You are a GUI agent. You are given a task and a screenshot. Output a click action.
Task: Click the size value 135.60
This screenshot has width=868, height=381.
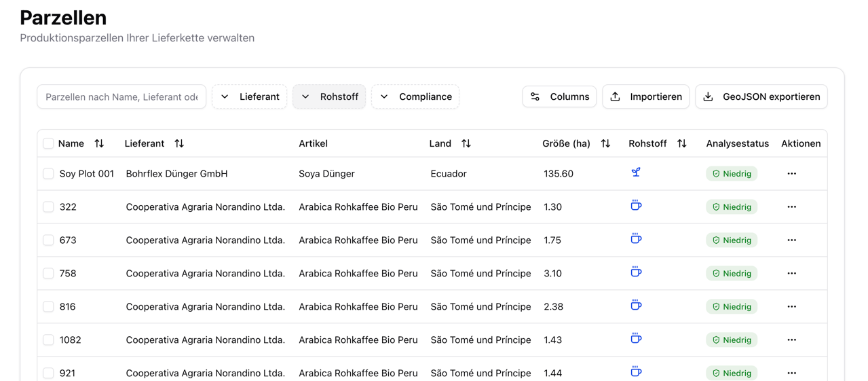(x=559, y=174)
